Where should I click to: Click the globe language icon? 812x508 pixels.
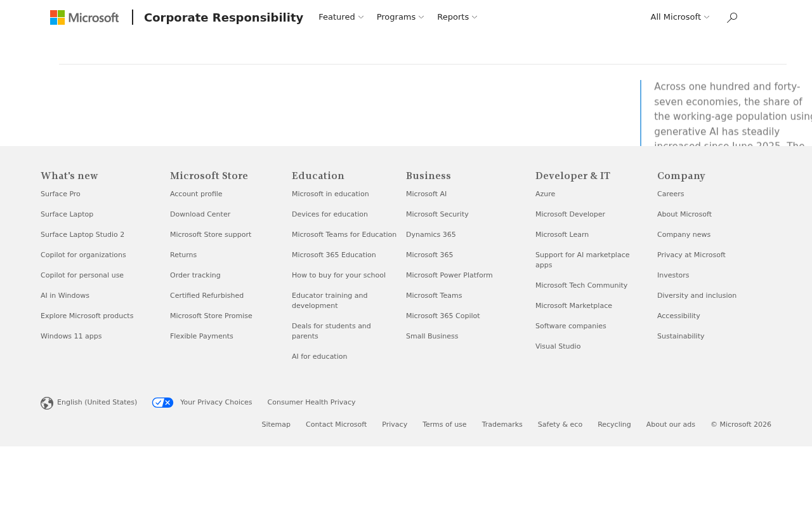click(x=47, y=403)
